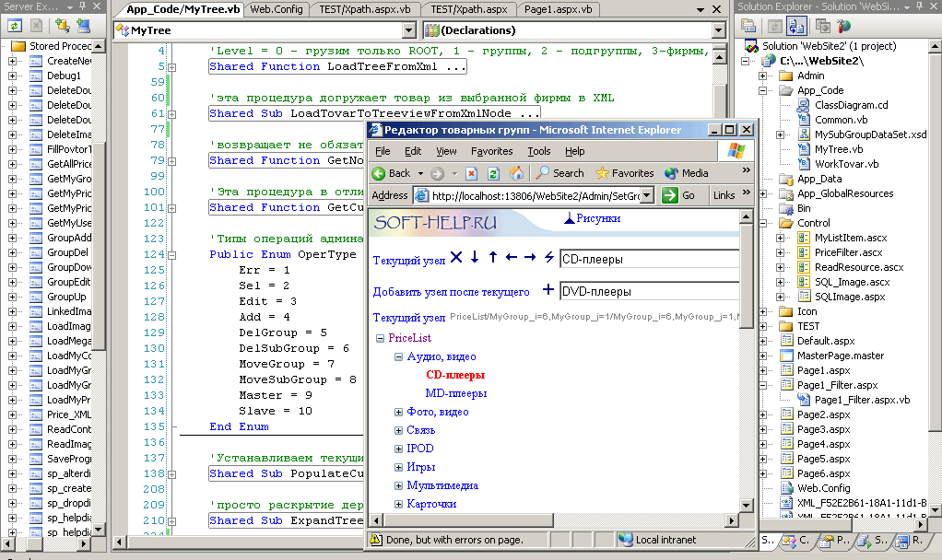Select Common.vb in Solution Explorer

(841, 120)
